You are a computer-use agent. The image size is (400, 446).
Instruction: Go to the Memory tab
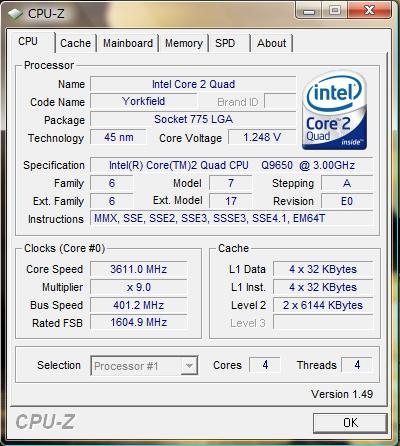(x=184, y=43)
